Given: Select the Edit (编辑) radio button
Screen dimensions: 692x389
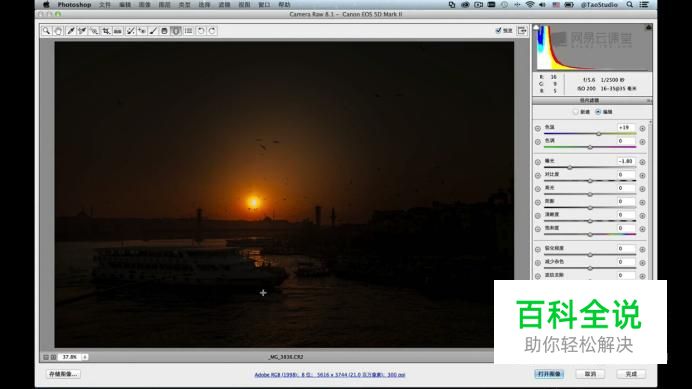Looking at the screenshot, I should point(598,112).
